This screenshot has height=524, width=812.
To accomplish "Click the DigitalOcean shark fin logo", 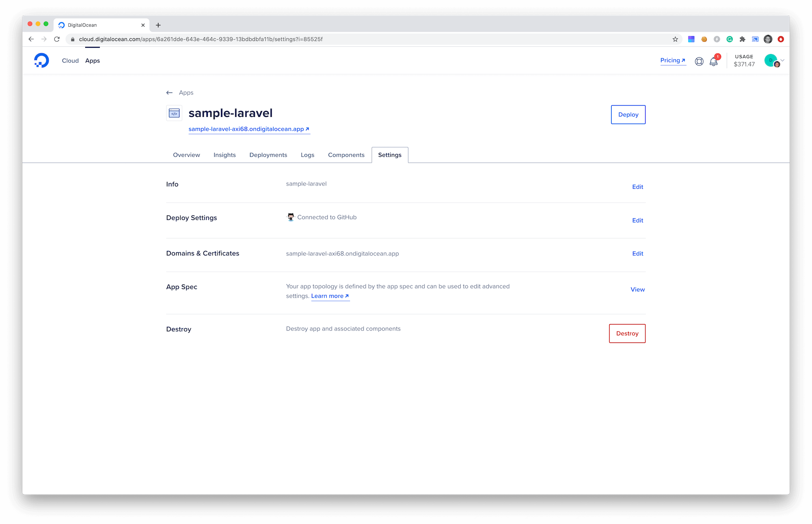I will 41,60.
